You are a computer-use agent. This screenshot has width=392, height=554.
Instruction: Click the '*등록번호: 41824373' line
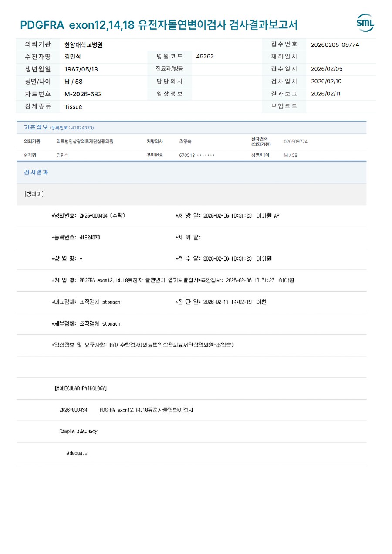[76, 237]
